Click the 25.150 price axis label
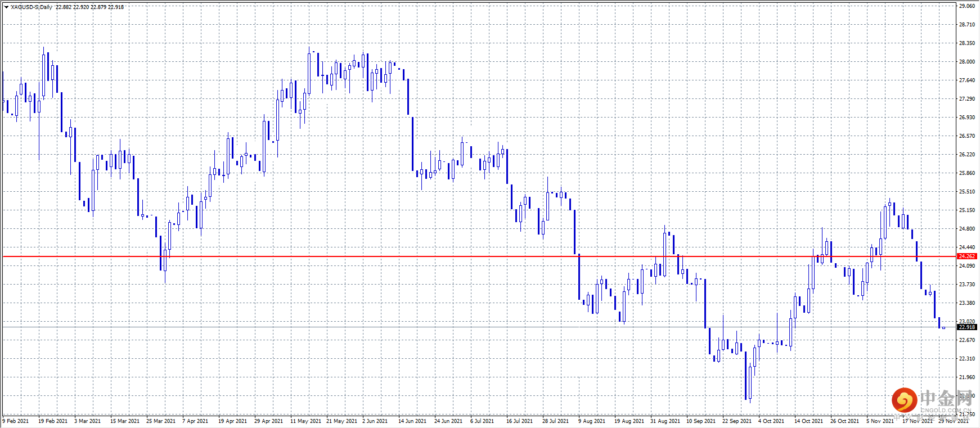Screen dimensions: 980x428 [967, 210]
